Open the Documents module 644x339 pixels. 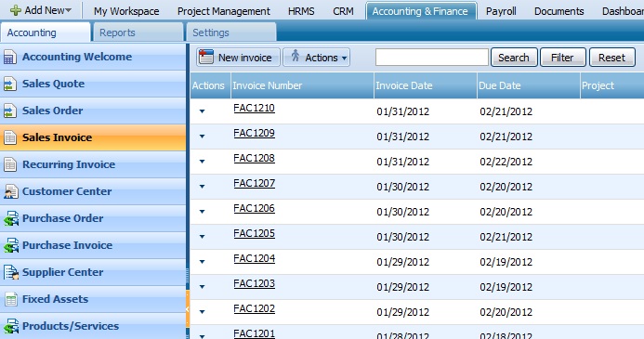click(x=559, y=11)
